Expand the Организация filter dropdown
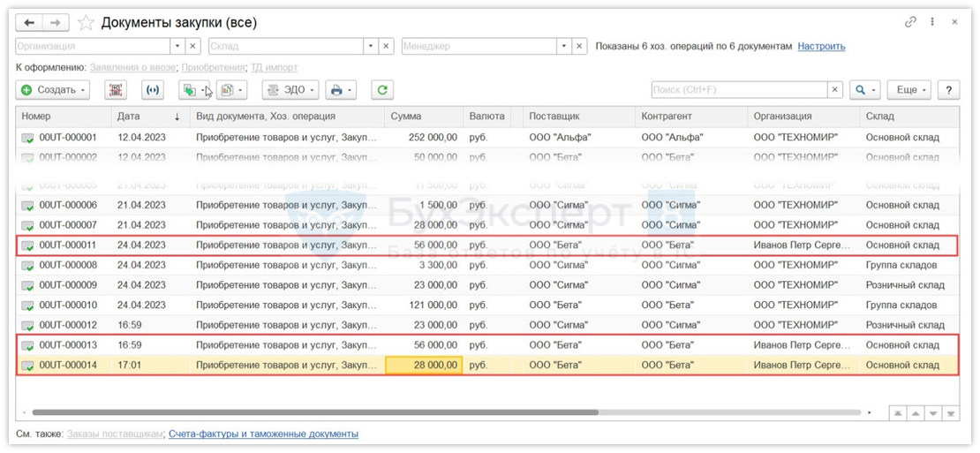This screenshot has height=453, width=980. click(x=177, y=46)
